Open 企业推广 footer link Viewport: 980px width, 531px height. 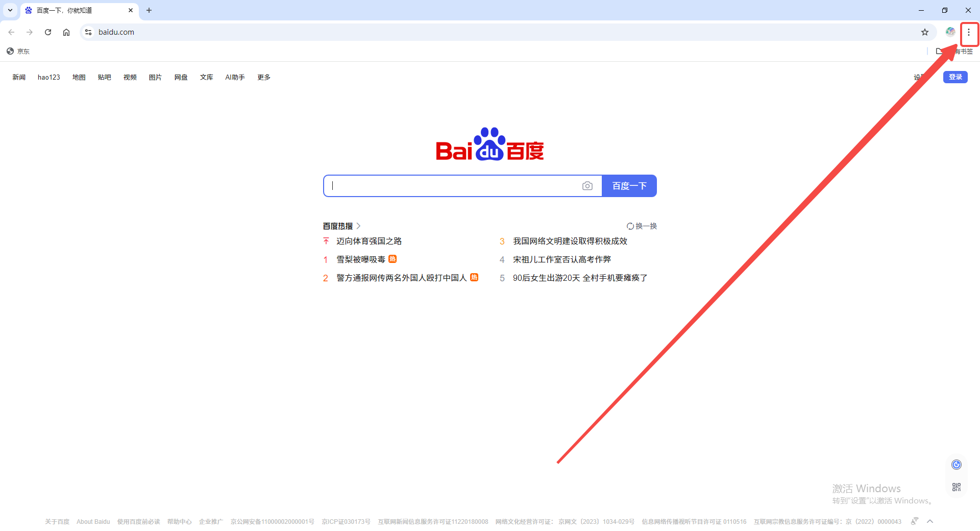pos(211,522)
